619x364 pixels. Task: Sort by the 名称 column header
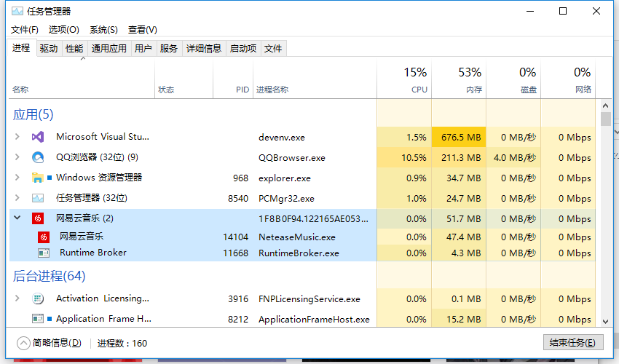82,79
